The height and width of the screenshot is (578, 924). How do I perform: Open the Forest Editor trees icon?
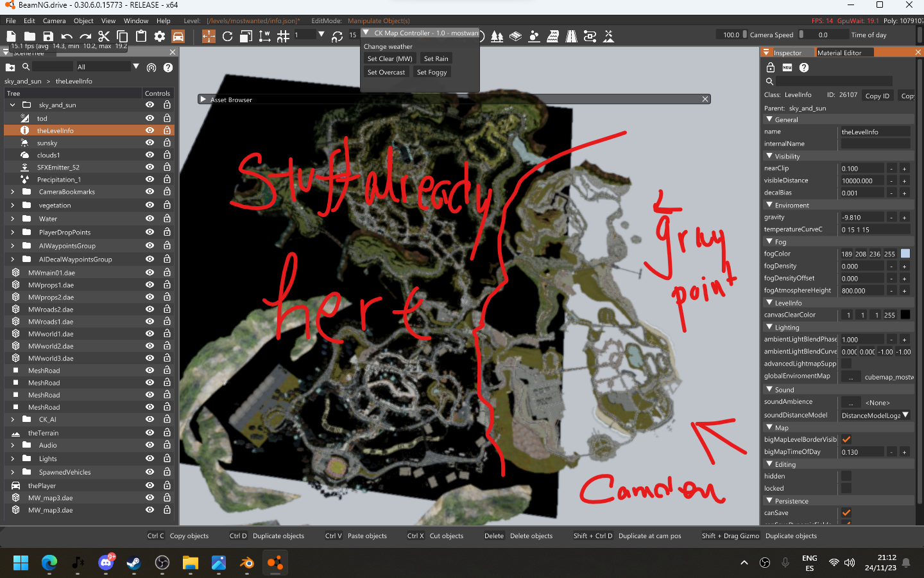pos(497,37)
